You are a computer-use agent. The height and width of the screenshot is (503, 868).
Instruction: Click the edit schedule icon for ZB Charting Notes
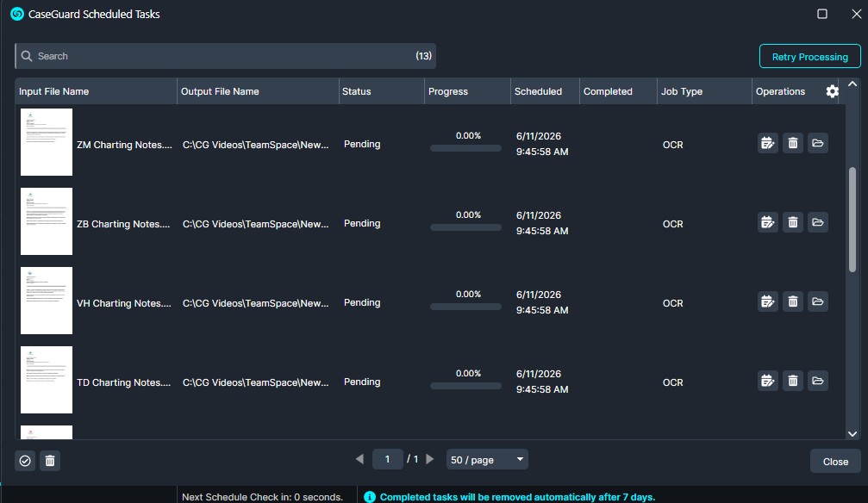(768, 222)
